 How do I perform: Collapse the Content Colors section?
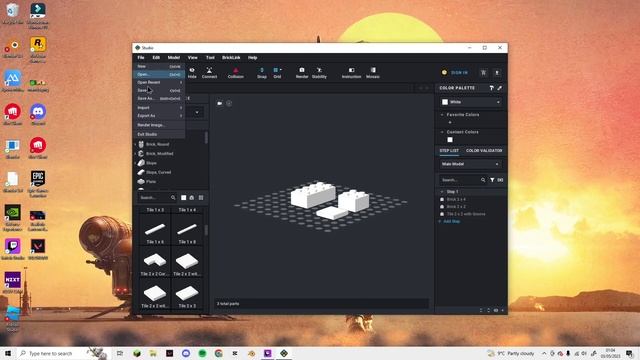coord(442,132)
